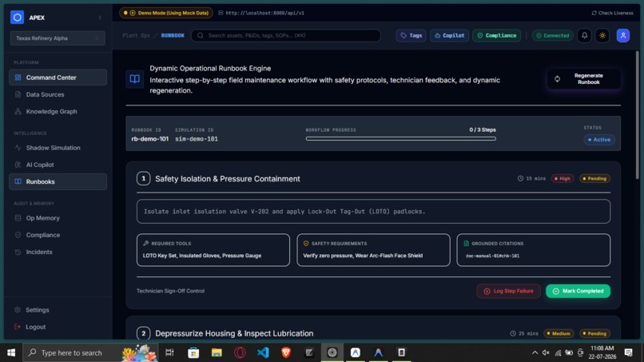Click the Connected status badge
Image resolution: width=644 pixels, height=362 pixels.
pos(553,35)
